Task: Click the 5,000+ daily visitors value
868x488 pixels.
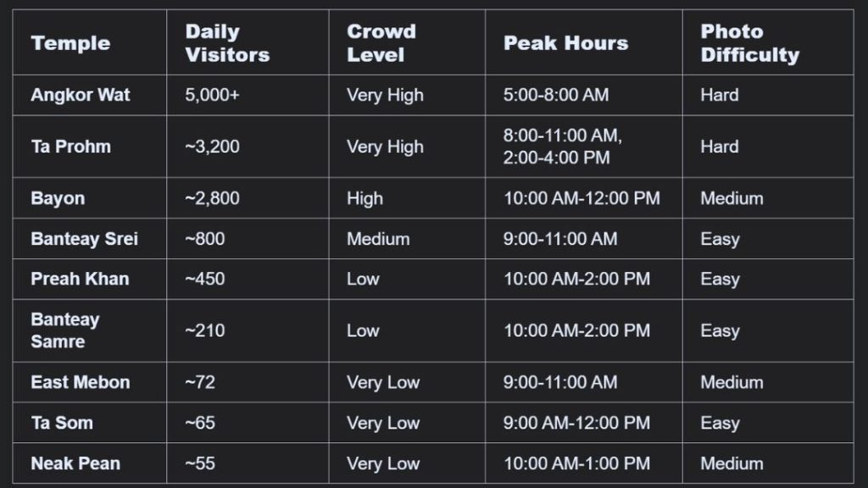Action: click(212, 95)
